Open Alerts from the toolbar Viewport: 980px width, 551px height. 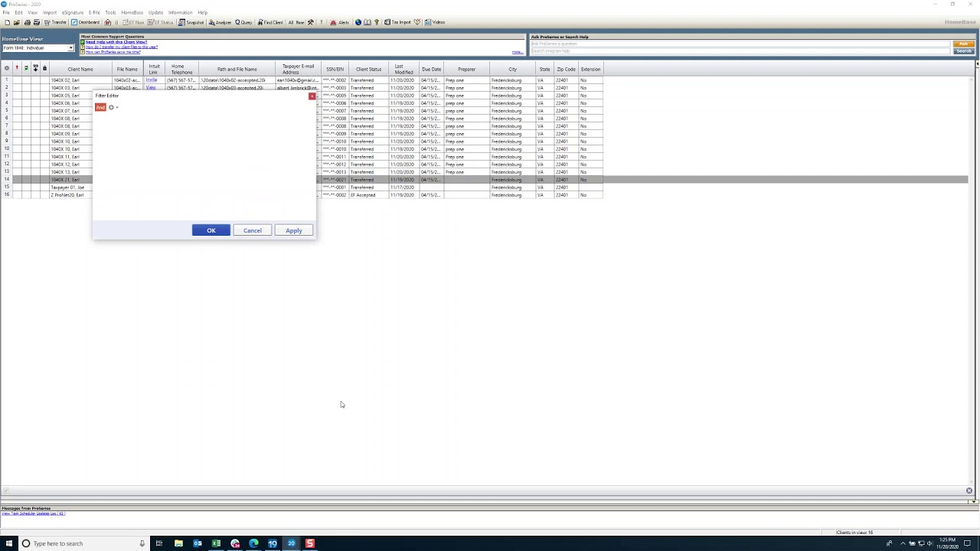click(339, 22)
